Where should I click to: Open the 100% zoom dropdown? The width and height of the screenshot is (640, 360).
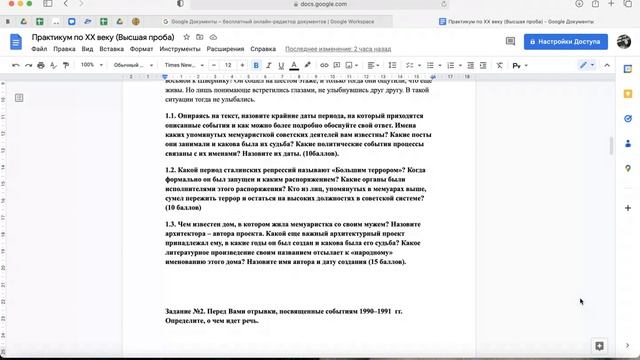91,65
